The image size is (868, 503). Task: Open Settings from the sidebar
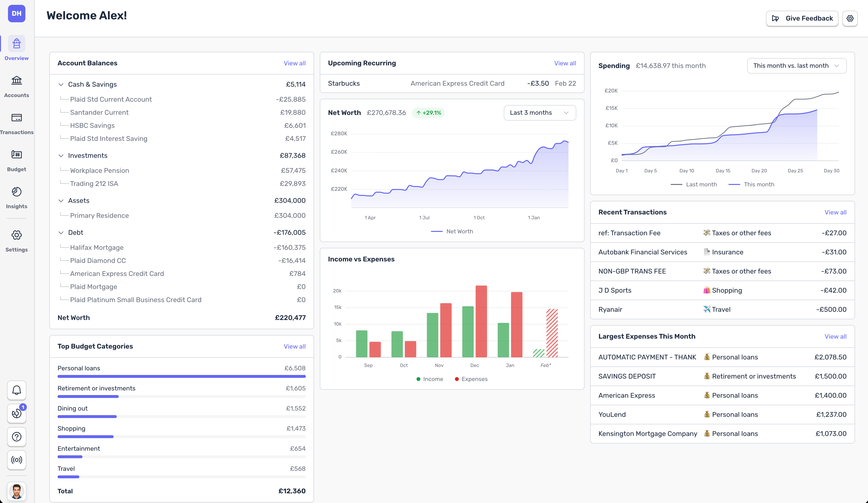(16, 240)
